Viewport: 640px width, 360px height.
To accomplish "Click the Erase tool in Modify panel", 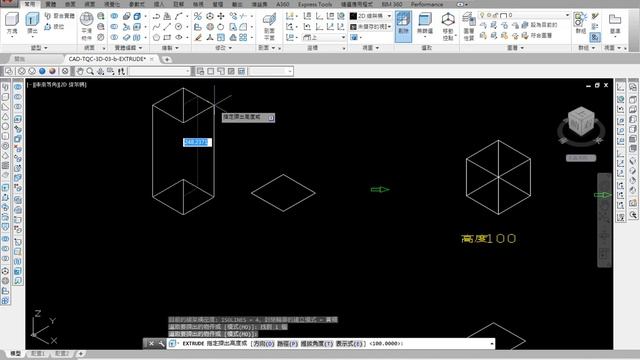I will point(198,38).
